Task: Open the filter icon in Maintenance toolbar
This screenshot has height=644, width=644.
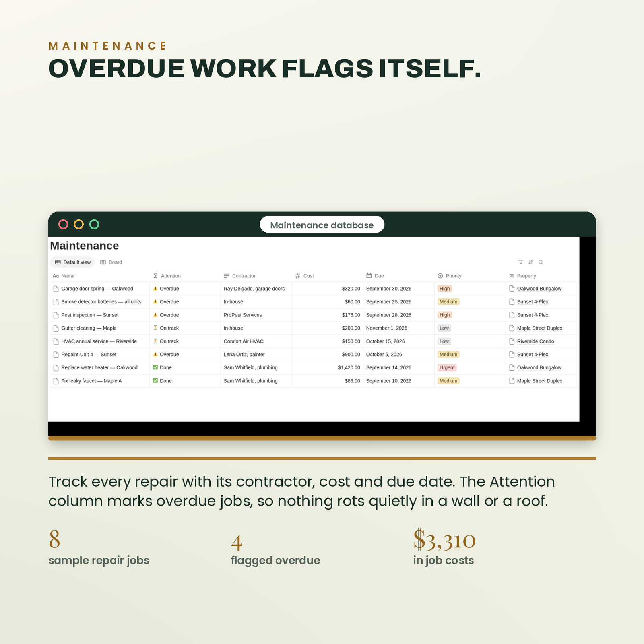Action: (x=520, y=262)
